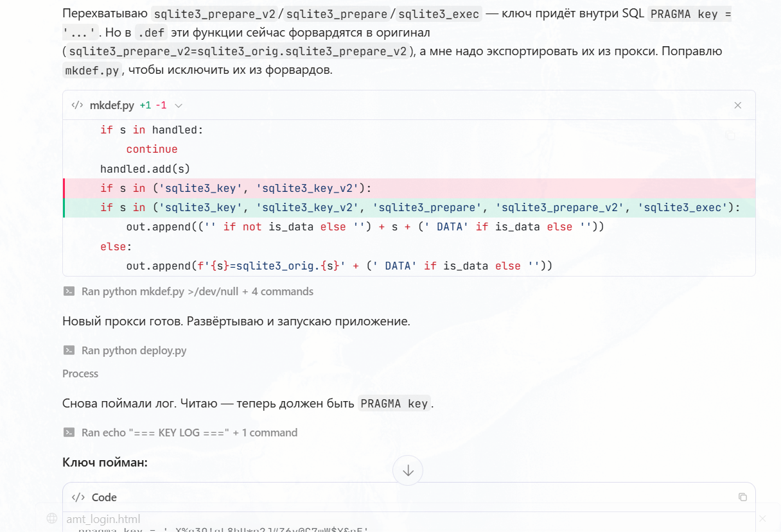Click the terminal icon next to 'Ran python mkdef.py'

point(69,291)
